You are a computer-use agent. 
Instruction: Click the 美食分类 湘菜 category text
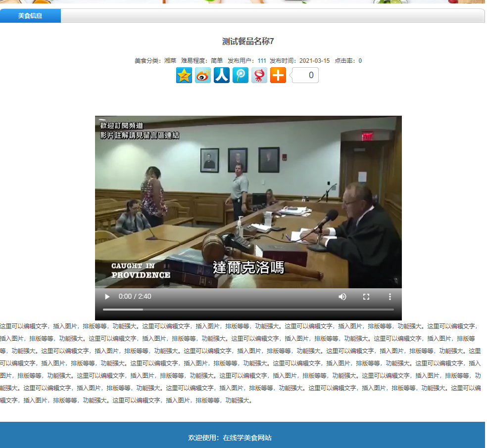(155, 61)
